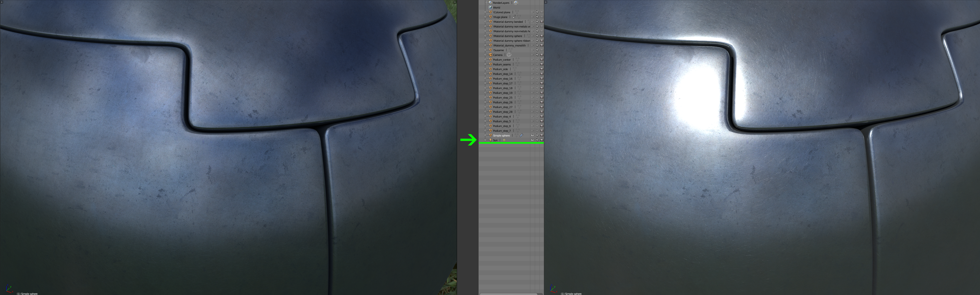
Task: Click the !Huge plane curve modifier icon
Action: tap(514, 17)
